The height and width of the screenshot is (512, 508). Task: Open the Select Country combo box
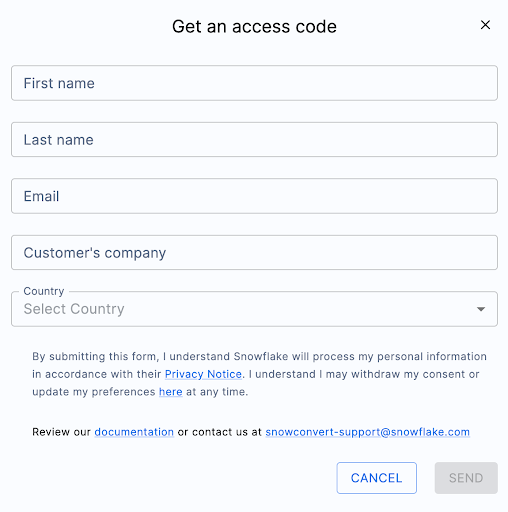[254, 309]
